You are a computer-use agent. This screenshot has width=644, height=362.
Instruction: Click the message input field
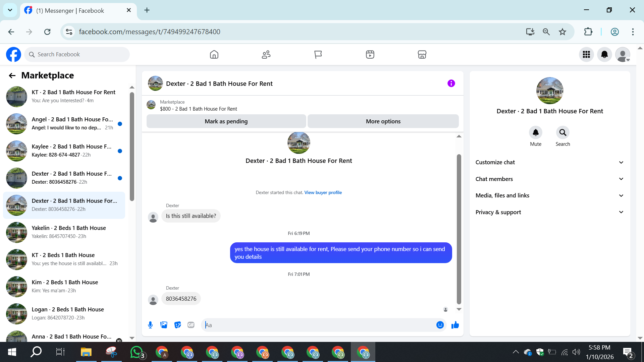(319, 325)
